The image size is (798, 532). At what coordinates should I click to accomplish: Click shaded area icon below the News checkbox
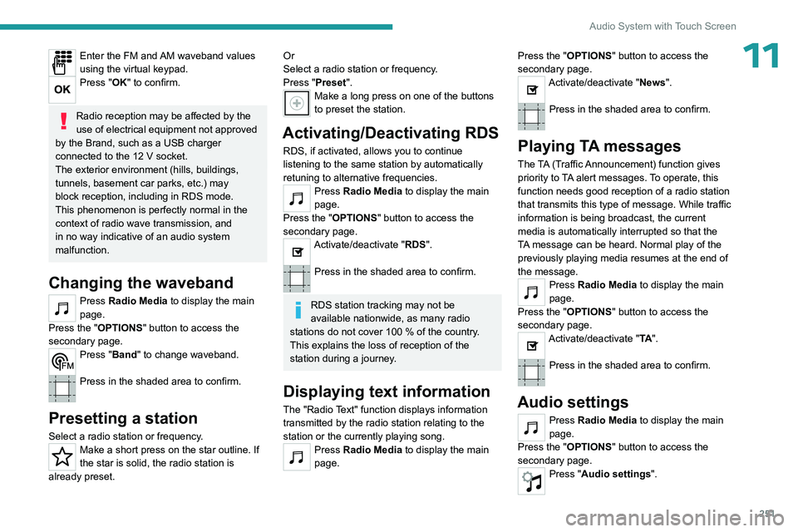(531, 116)
